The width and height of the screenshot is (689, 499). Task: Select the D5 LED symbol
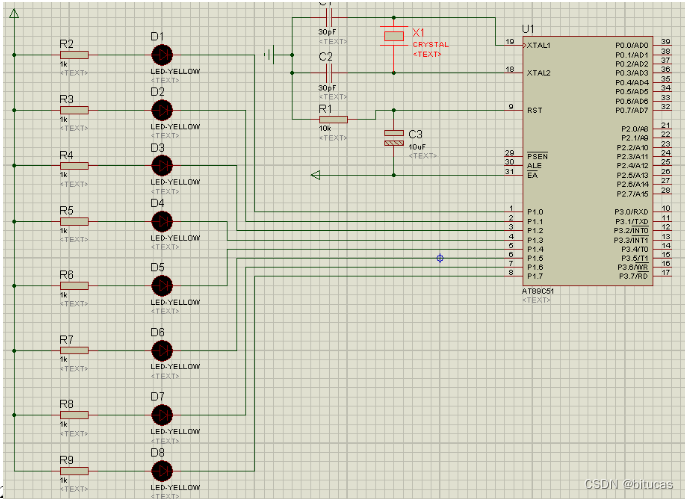click(162, 286)
